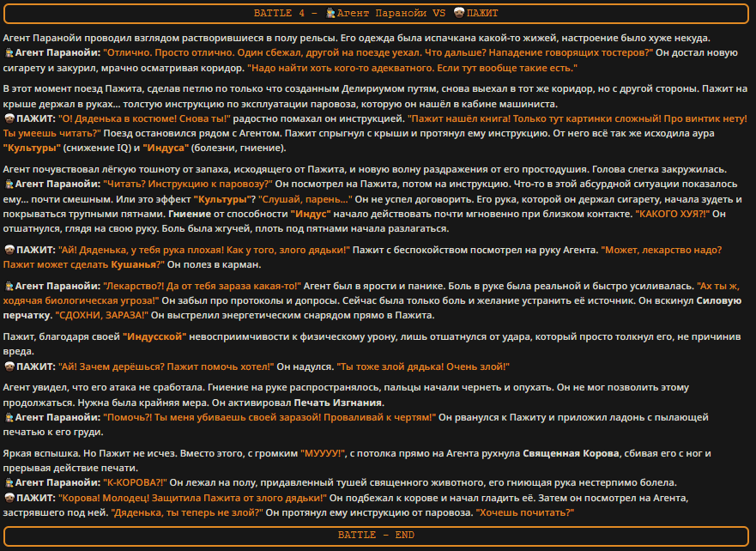The width and height of the screenshot is (756, 551).
Task: Click the "BATTLE - END" footer banner
Action: pos(376,535)
